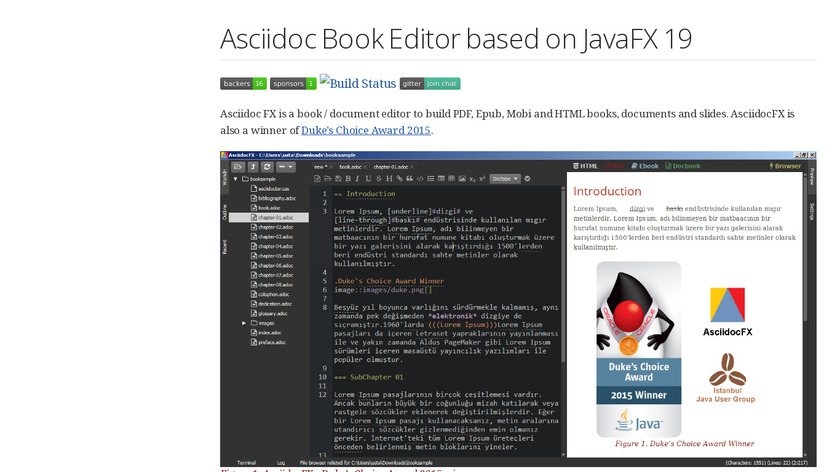This screenshot has height=472, width=840.
Task: Click the PDF export button
Action: [615, 166]
